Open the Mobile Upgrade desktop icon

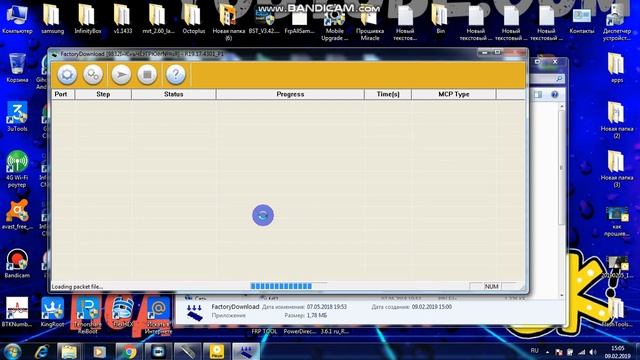click(335, 23)
